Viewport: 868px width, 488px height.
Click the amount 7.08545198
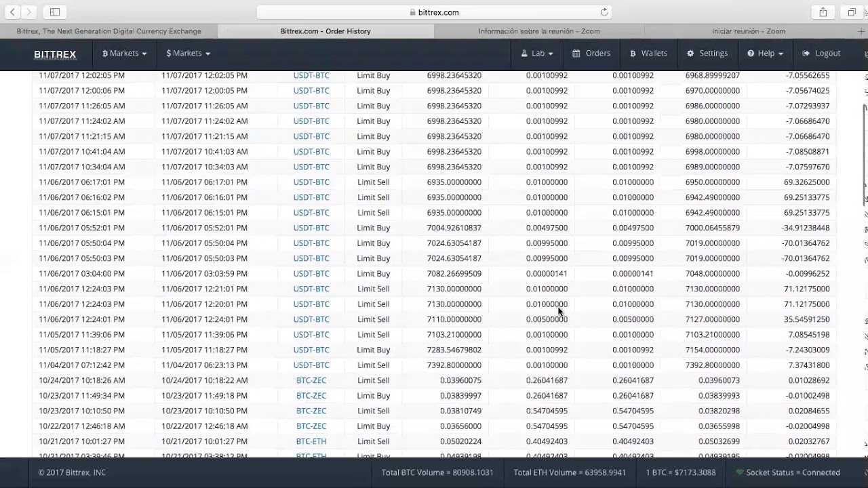[x=809, y=334]
